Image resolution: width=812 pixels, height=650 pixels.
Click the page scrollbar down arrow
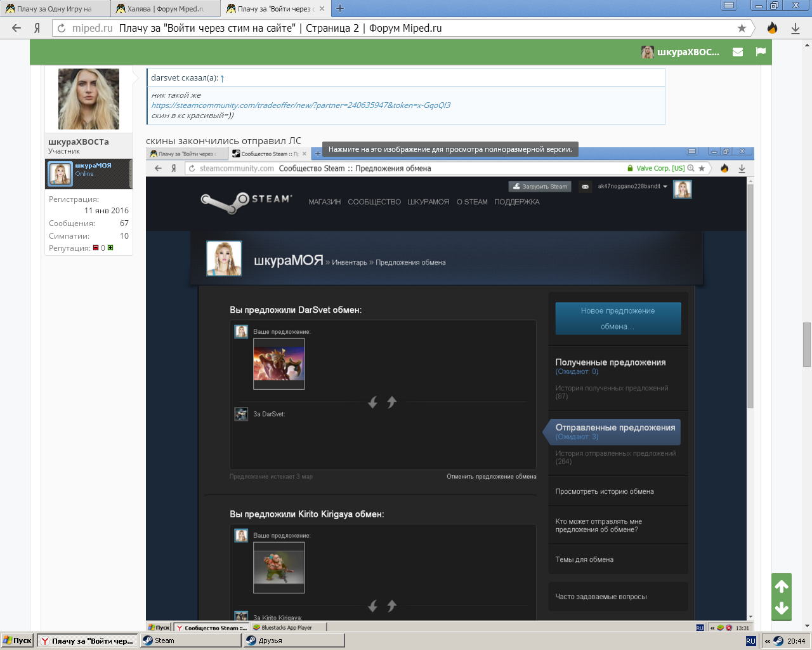point(807,626)
